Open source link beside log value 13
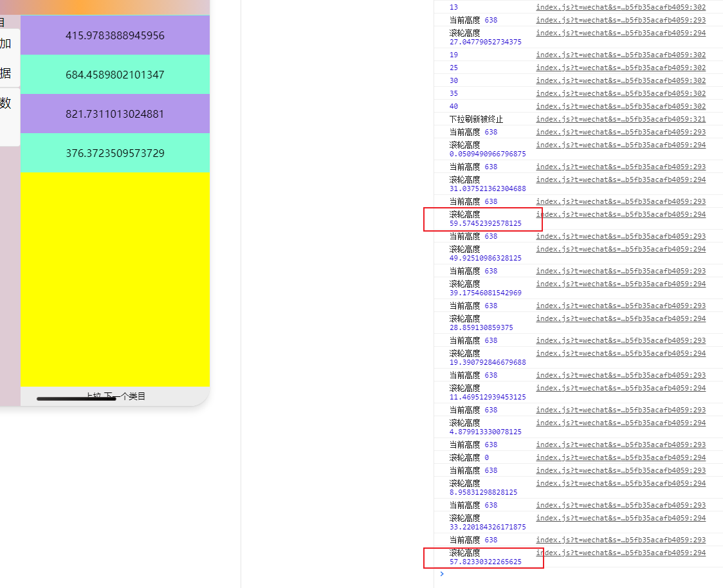723x588 pixels. (621, 7)
